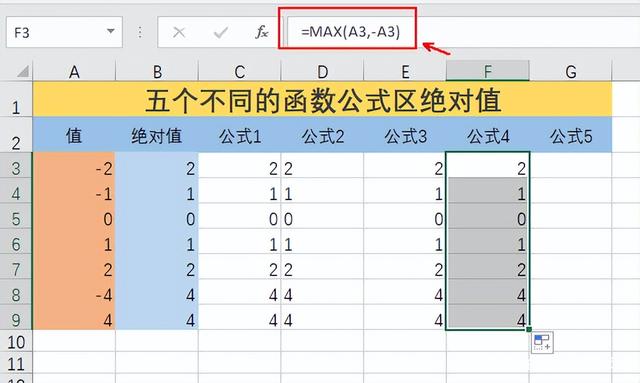Click cell F5 containing 0
The image size is (640, 383).
pyautogui.click(x=488, y=216)
